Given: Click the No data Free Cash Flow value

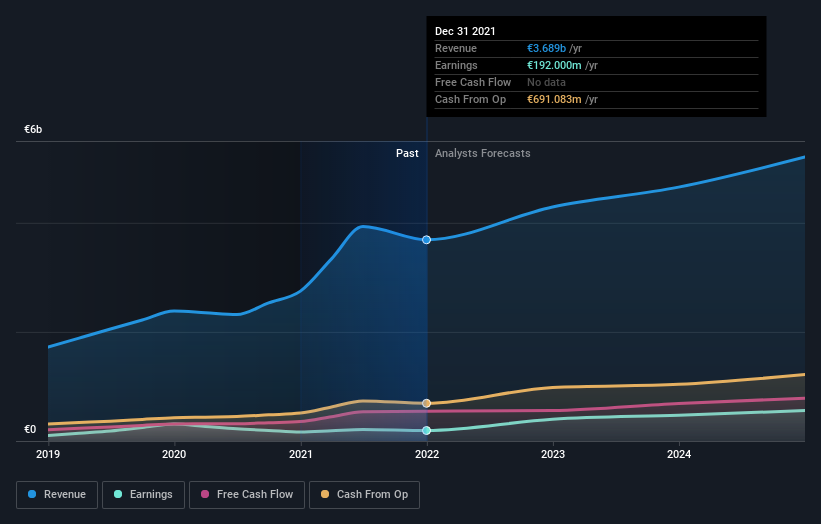Looking at the screenshot, I should pyautogui.click(x=546, y=82).
